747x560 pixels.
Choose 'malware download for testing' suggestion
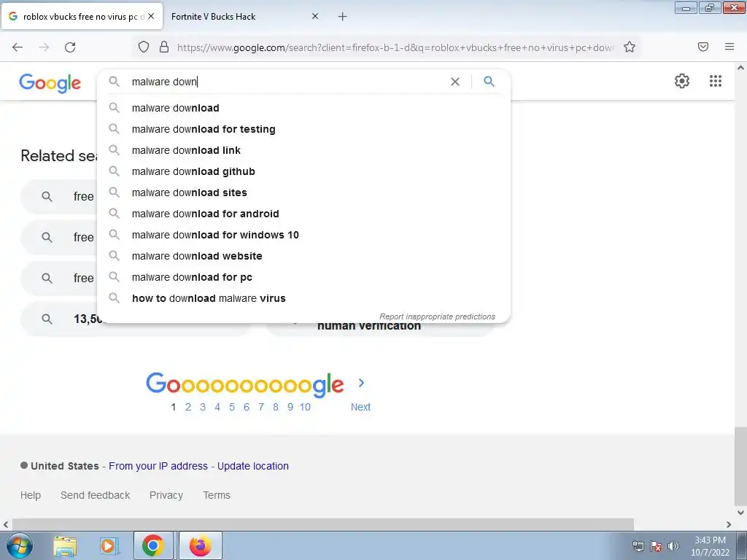303,129
